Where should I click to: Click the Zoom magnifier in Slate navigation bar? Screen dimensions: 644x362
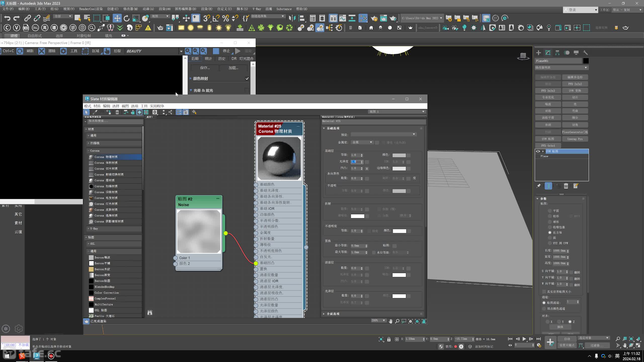pyautogui.click(x=397, y=321)
